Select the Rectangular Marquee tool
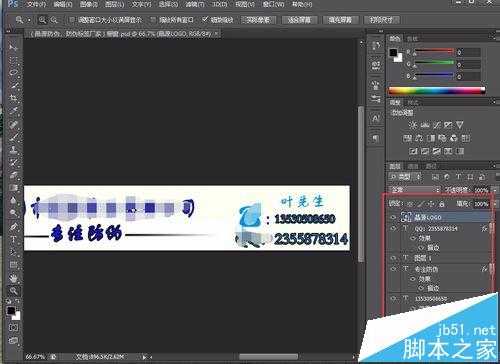500x364 pixels. tap(13, 60)
